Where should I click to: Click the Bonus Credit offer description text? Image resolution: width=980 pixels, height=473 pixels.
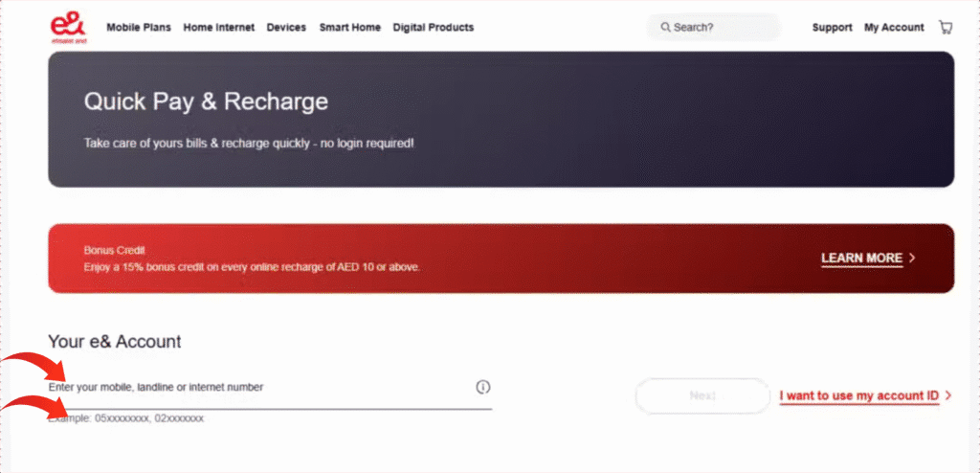coord(252,267)
